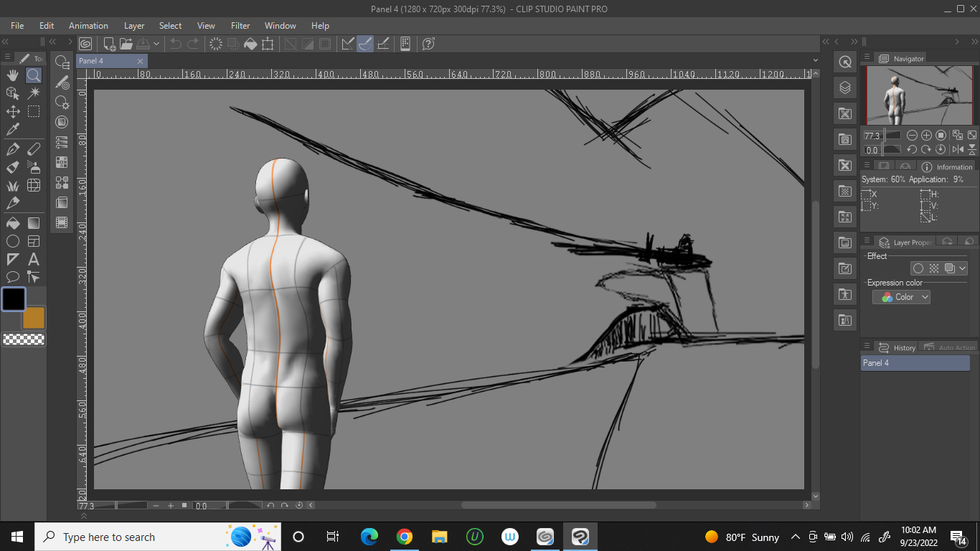The height and width of the screenshot is (551, 980).
Task: Click the Flip Horizontal icon in Navigator
Action: coord(957,149)
